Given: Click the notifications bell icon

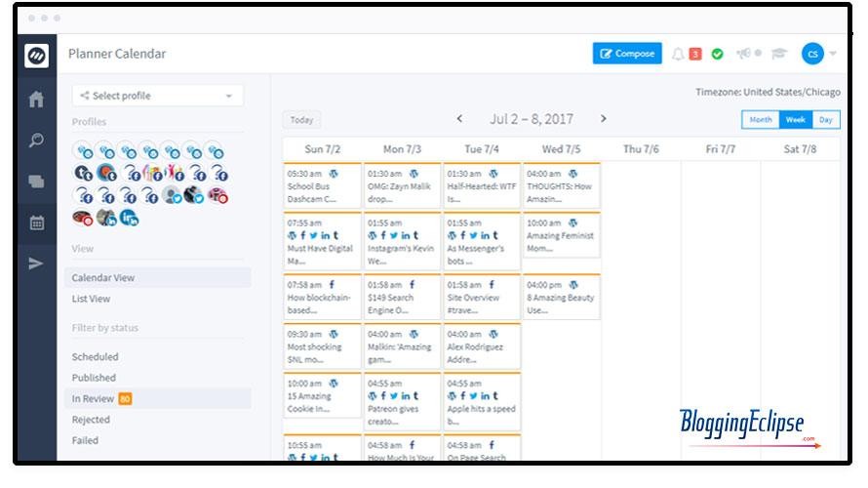Looking at the screenshot, I should pyautogui.click(x=678, y=54).
